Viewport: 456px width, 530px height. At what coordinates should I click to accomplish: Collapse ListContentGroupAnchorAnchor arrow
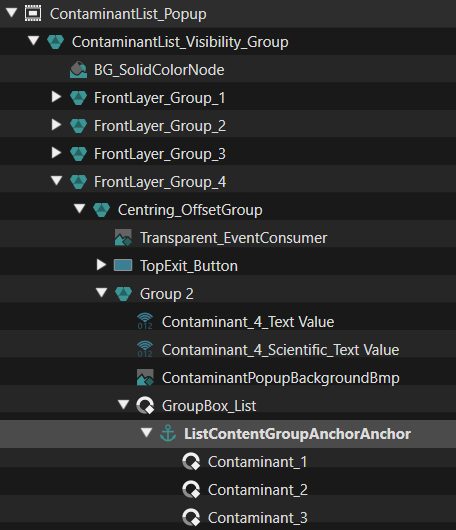pyautogui.click(x=146, y=432)
